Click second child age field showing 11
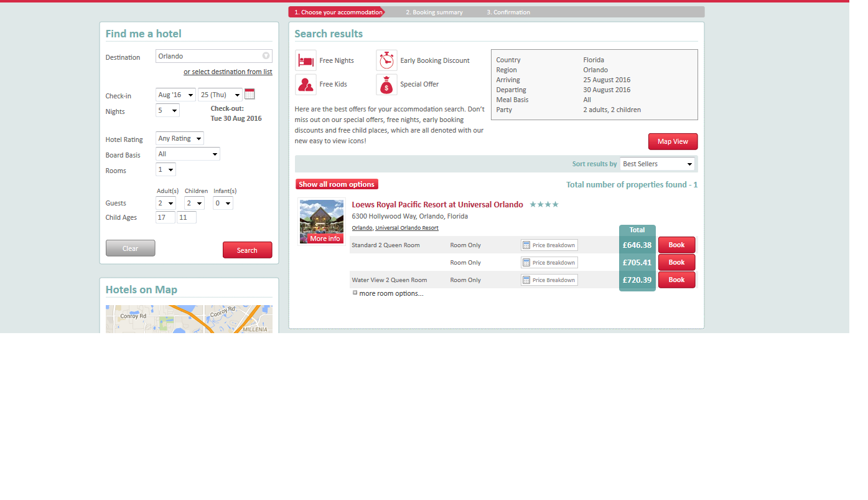 point(187,217)
